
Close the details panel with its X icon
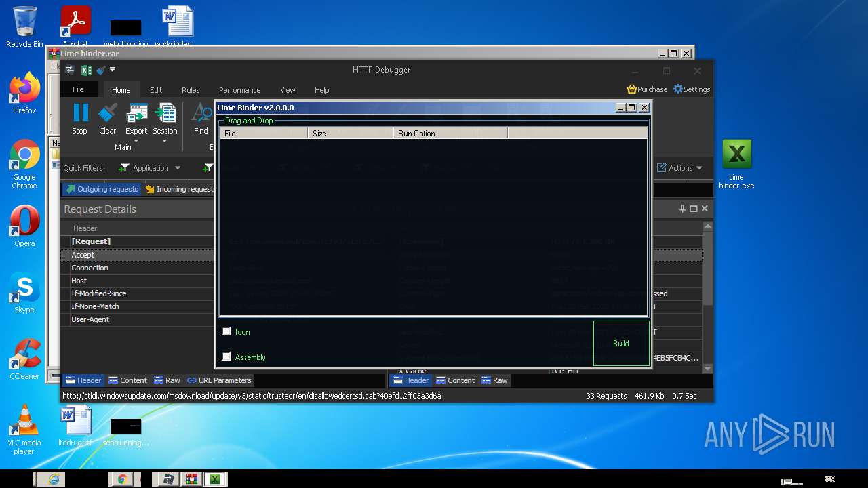pos(705,209)
